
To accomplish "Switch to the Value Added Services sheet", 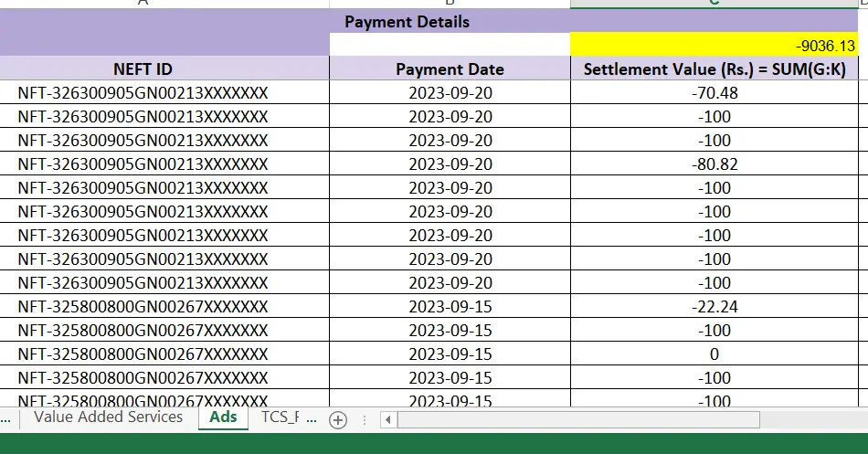I will click(x=108, y=417).
